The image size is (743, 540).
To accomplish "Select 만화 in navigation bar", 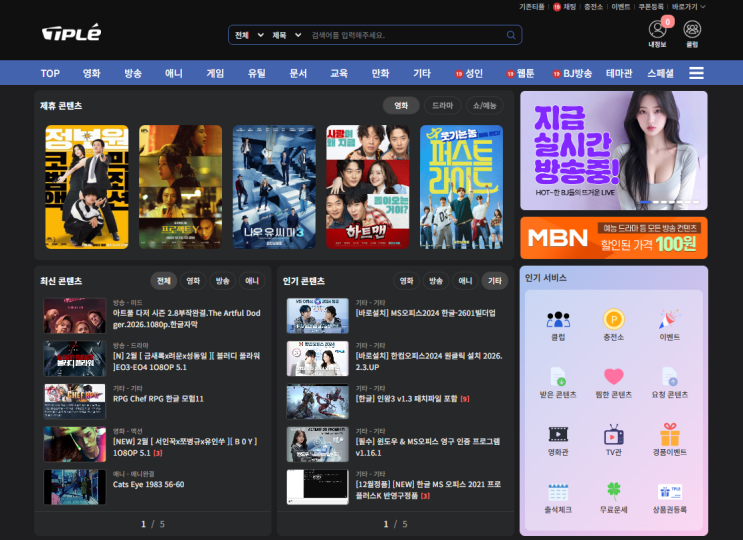I will [x=381, y=73].
